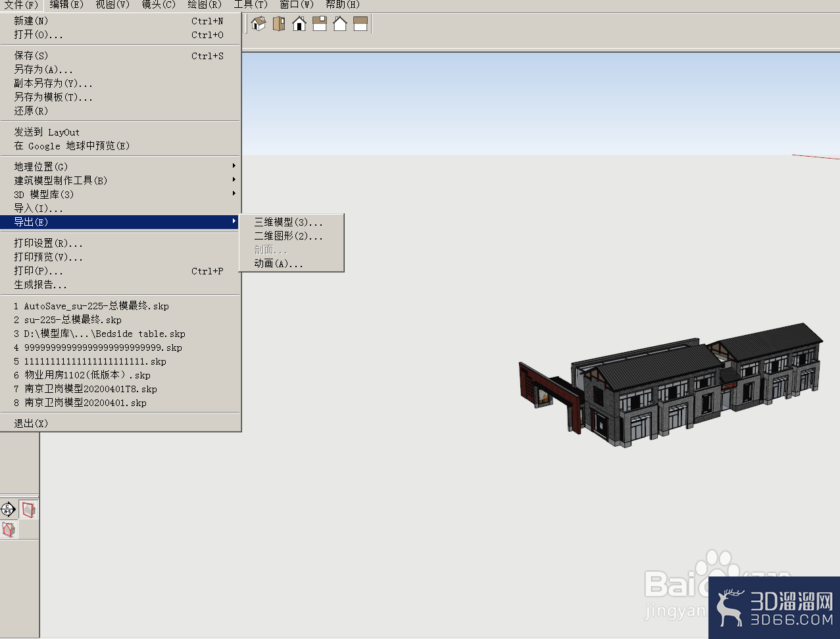840x639 pixels.
Task: Click 退出(X) to quit SketchUp
Action: coord(121,424)
